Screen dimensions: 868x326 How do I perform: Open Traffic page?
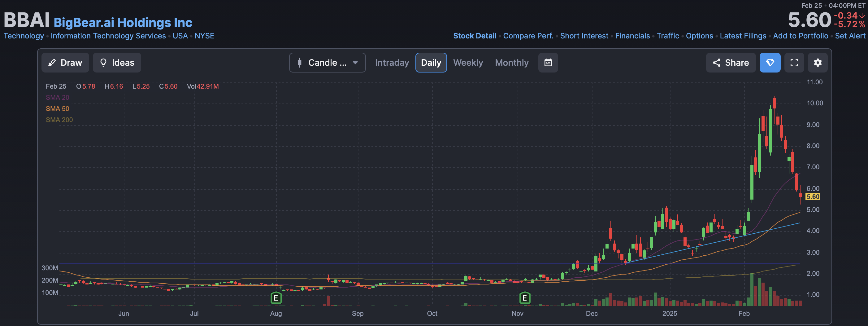(668, 36)
